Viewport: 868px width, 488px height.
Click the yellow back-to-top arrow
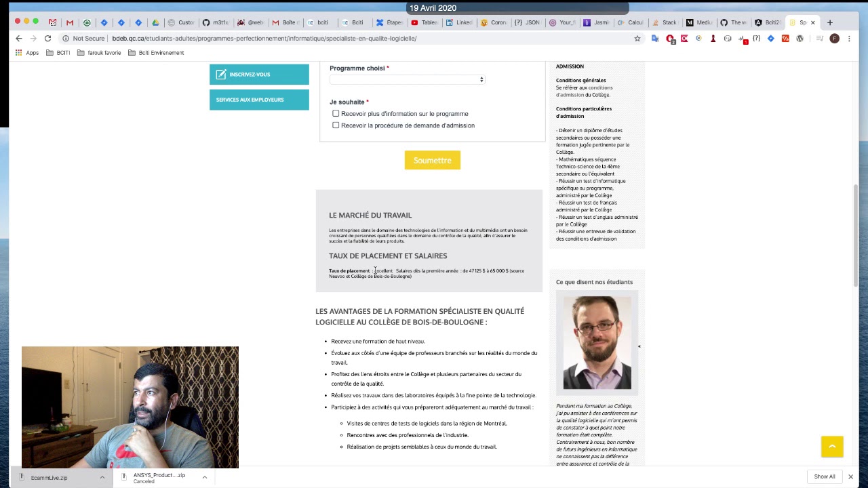[x=832, y=446]
